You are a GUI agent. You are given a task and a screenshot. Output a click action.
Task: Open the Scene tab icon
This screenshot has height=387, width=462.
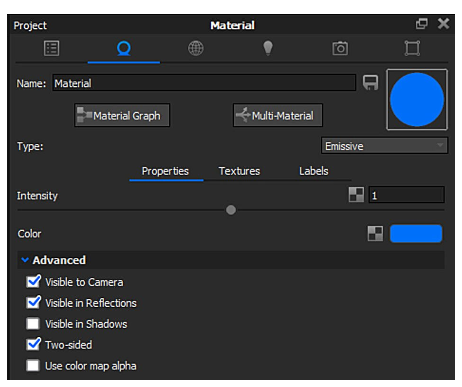point(52,49)
